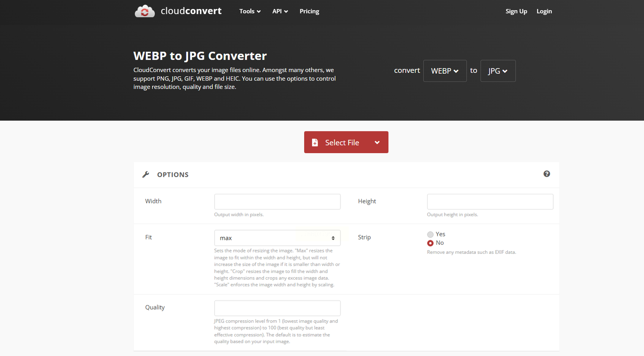Select the Strip Yes radio button
The height and width of the screenshot is (356, 644).
pyautogui.click(x=430, y=235)
